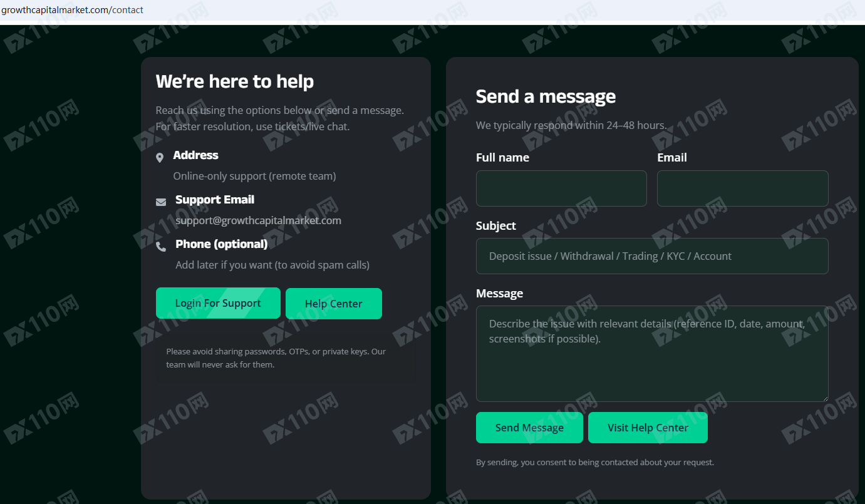Click the browser address bar URL

click(72, 10)
